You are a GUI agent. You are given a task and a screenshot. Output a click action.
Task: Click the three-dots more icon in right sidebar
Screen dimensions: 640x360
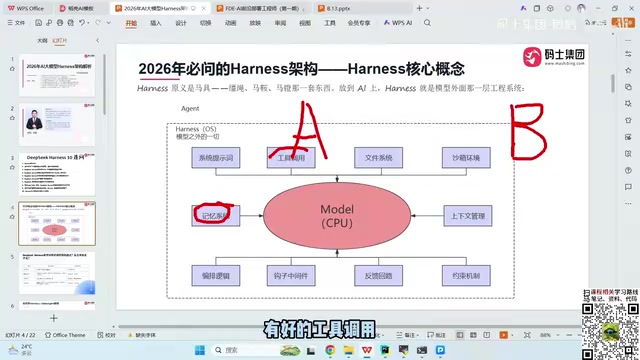tap(628, 203)
